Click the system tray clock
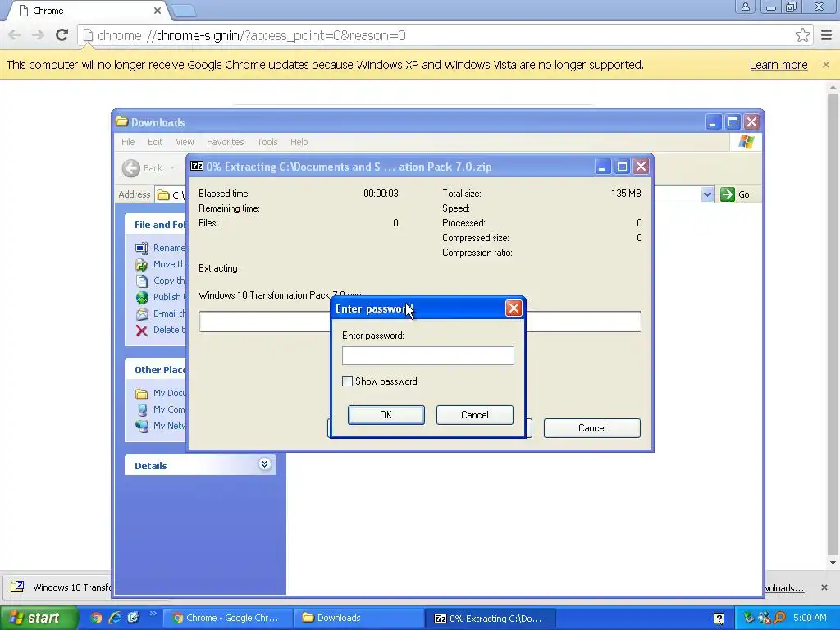Image resolution: width=840 pixels, height=630 pixels. click(x=810, y=618)
